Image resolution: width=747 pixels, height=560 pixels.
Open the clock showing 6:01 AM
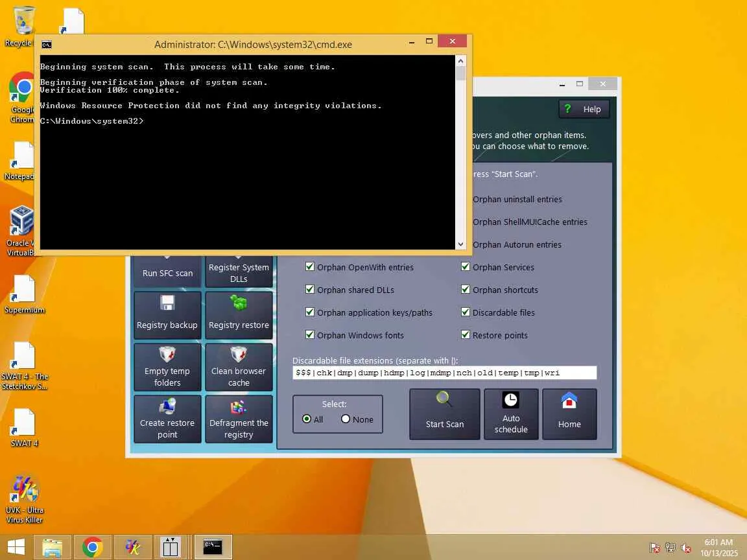point(718,548)
